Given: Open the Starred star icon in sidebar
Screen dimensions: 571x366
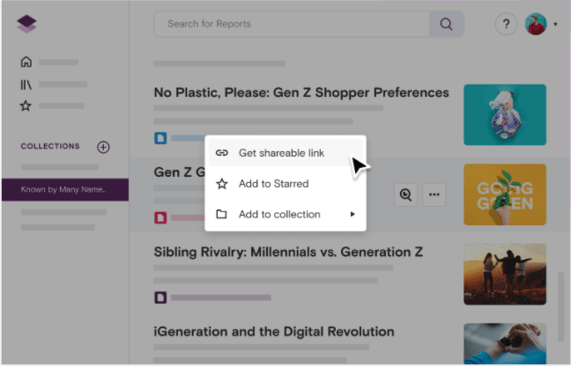Looking at the screenshot, I should click(26, 106).
